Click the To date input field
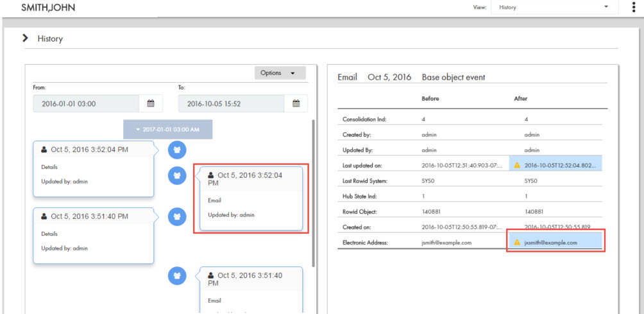This screenshot has height=314, width=644. click(x=232, y=103)
